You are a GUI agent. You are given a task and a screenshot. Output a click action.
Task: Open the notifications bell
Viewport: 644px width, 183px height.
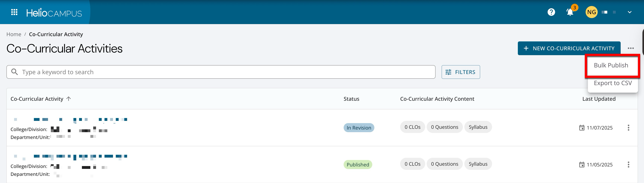[x=570, y=12]
